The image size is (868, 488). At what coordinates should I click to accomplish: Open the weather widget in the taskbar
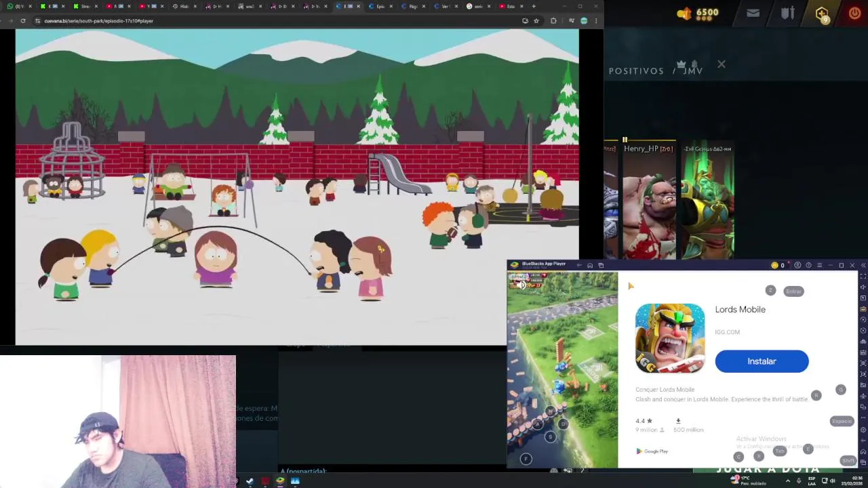(749, 481)
